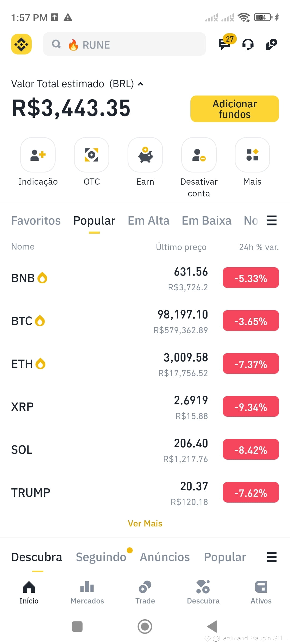Open the Indicação referral icon
This screenshot has height=644, width=290.
[38, 155]
